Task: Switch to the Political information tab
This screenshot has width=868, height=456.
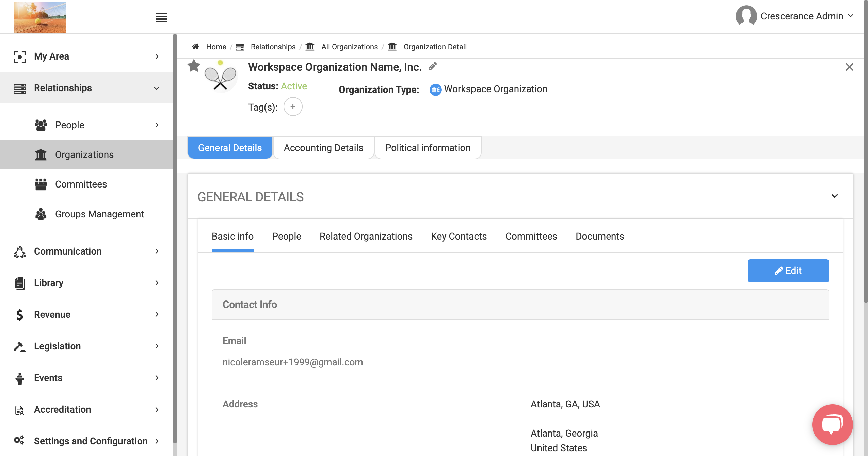Action: click(x=428, y=148)
